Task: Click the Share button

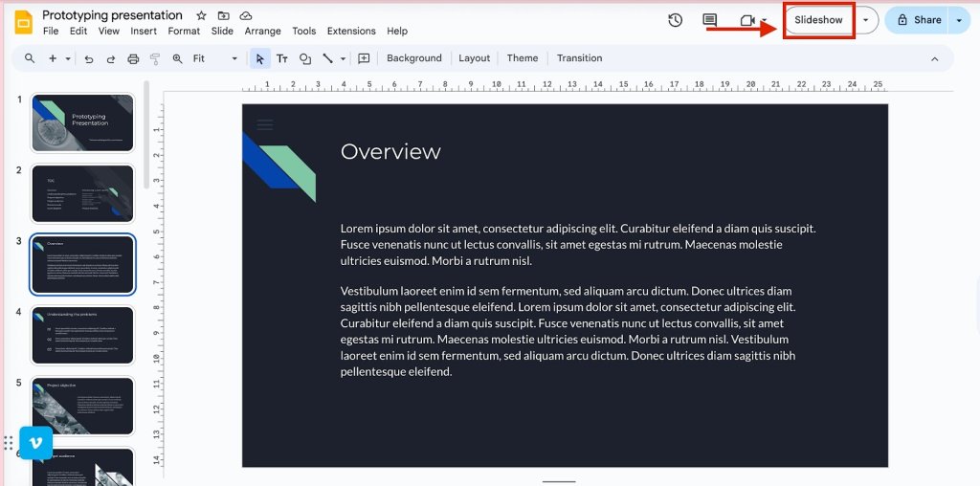Action: tap(917, 20)
